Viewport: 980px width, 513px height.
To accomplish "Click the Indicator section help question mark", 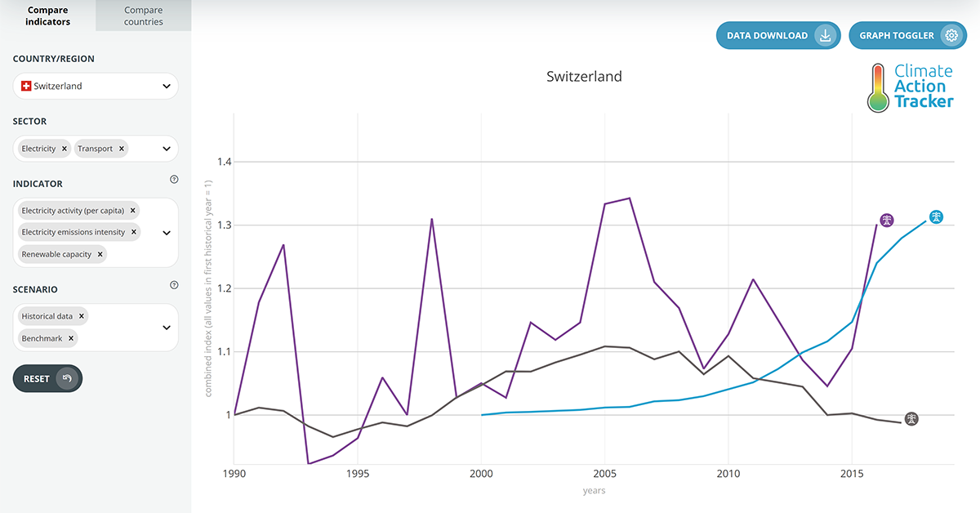I will pos(174,179).
